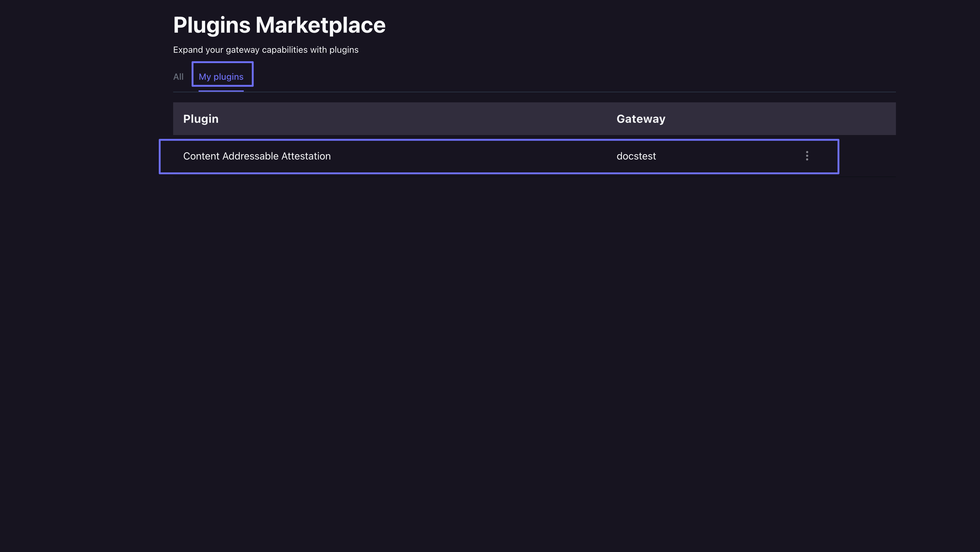Click the word your in the subtitle
The image size is (980, 552).
point(214,50)
